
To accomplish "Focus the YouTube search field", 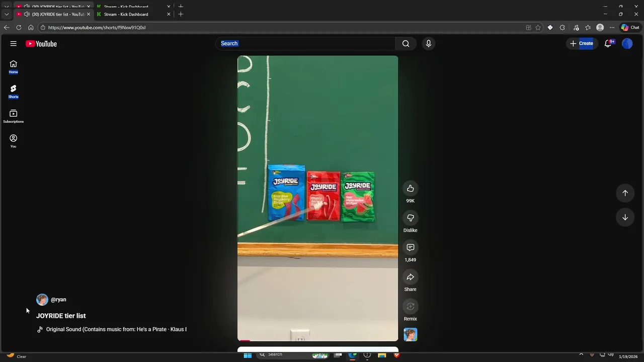I will point(306,44).
